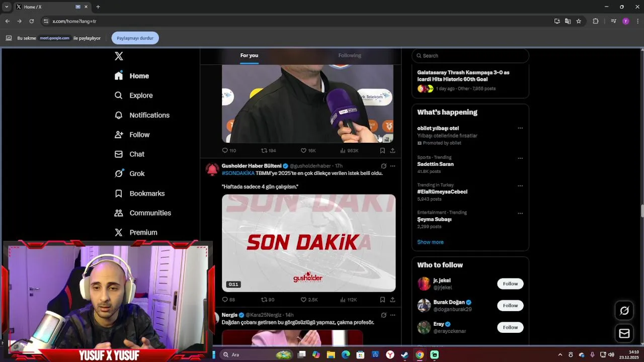644x362 pixels.
Task: Follow Eray
Action: 510,327
